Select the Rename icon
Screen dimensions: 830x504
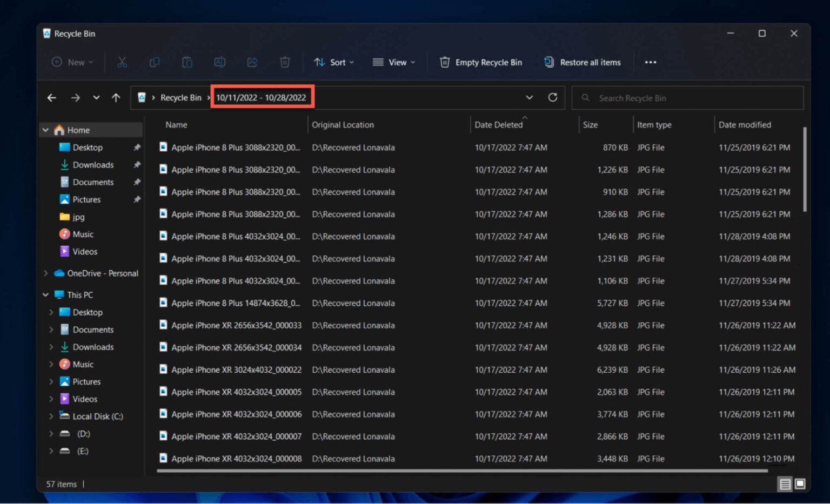click(x=219, y=62)
